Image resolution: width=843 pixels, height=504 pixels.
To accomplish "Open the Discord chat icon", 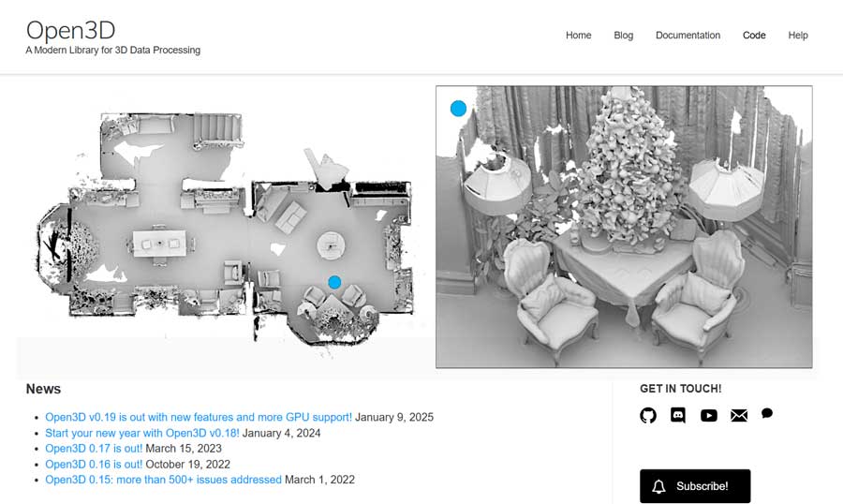I will click(678, 415).
